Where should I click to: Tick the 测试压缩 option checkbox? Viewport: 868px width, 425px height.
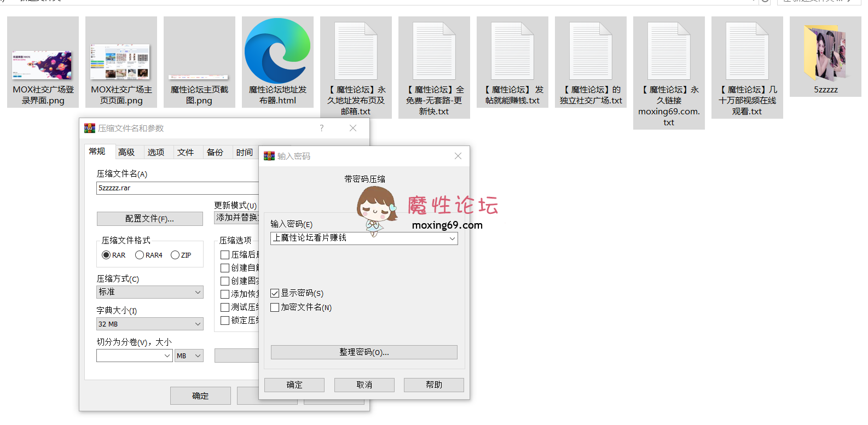click(224, 307)
